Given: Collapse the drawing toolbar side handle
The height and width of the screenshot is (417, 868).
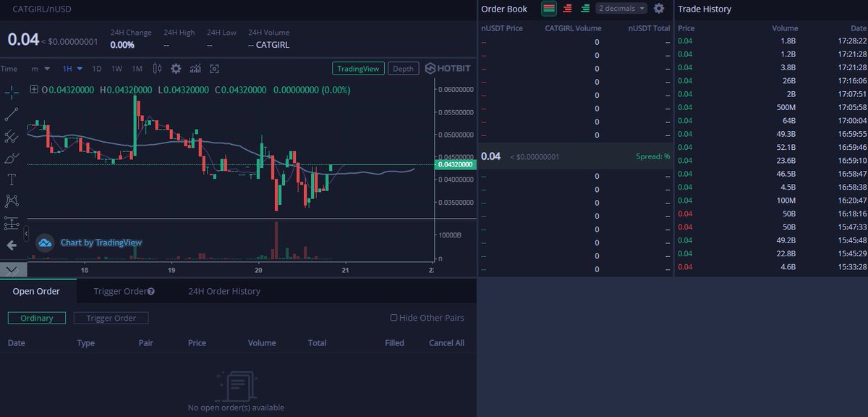Looking at the screenshot, I should coord(26,235).
